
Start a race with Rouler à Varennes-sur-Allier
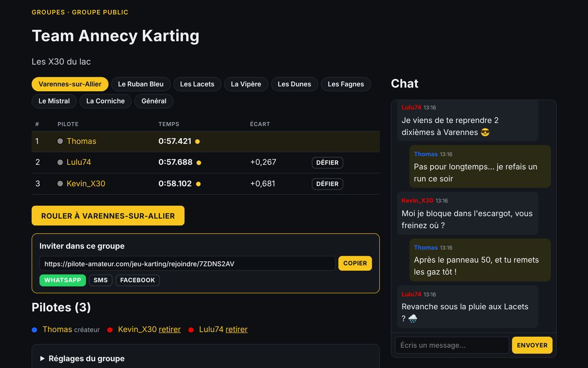pos(108,216)
